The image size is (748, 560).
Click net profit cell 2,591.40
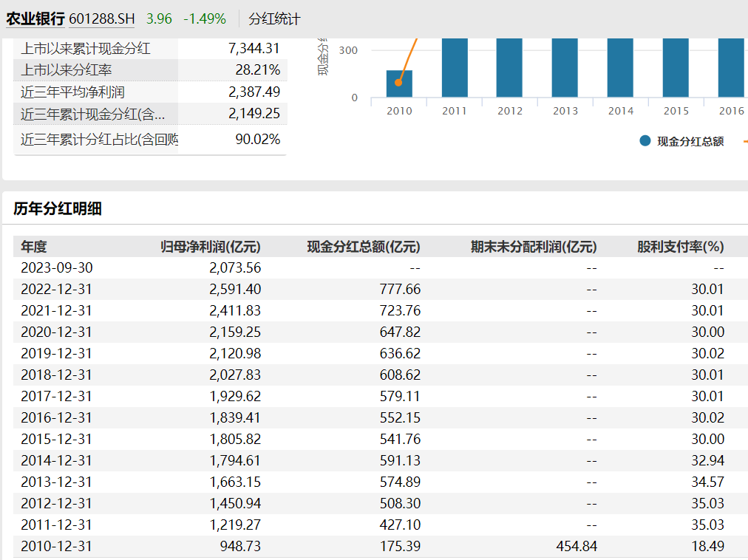point(235,289)
